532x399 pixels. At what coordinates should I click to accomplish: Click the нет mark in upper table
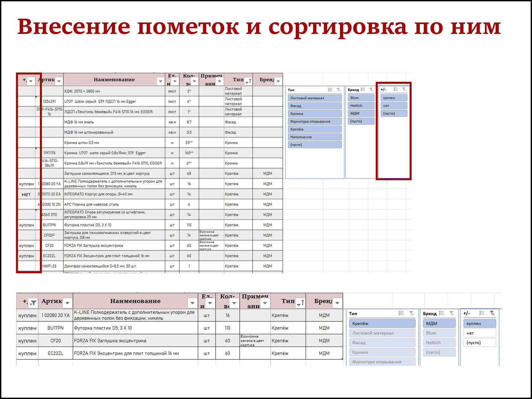[x=26, y=194]
